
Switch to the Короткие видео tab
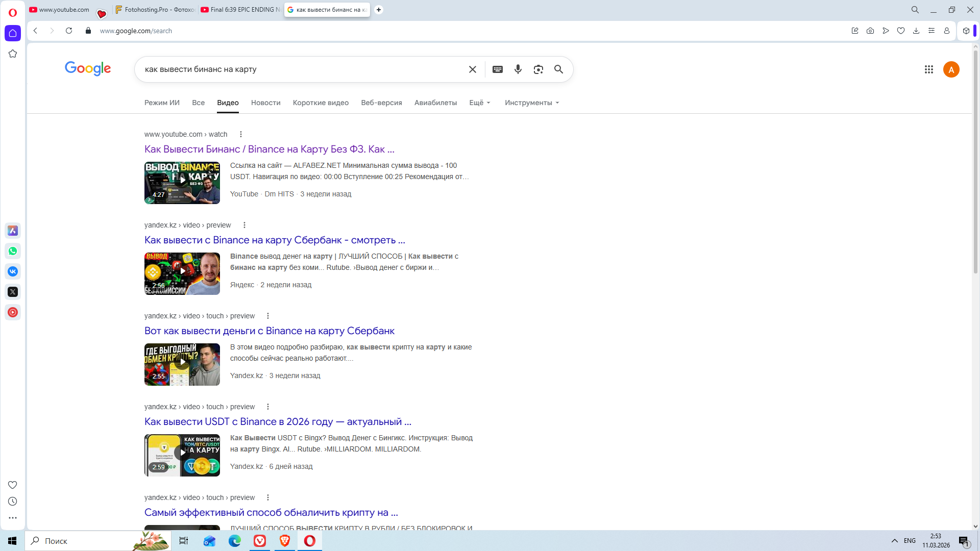[321, 103]
